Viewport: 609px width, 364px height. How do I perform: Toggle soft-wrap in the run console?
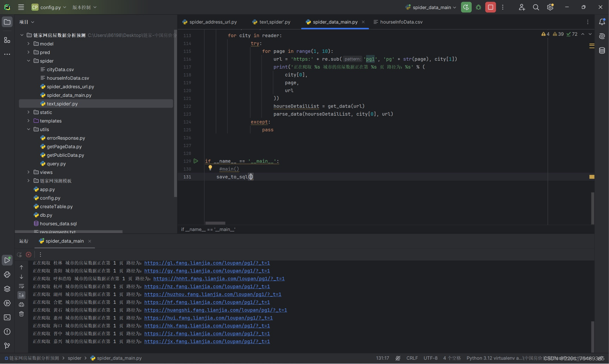point(21,286)
